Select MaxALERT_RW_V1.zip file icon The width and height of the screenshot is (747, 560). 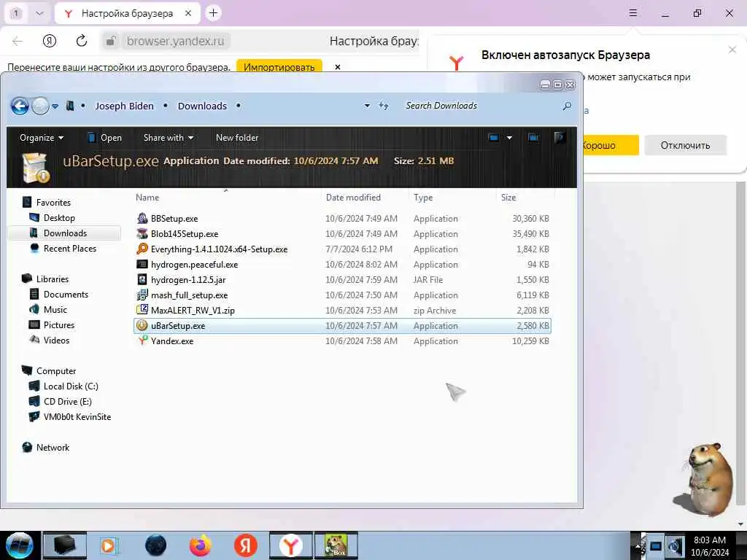pyautogui.click(x=142, y=311)
